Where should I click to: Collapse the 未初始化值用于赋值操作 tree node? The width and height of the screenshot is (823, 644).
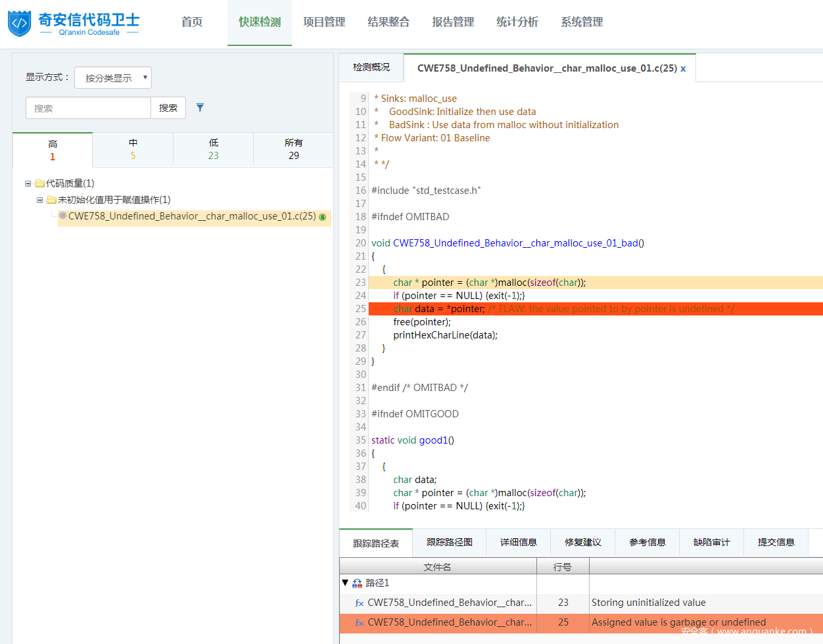40,200
